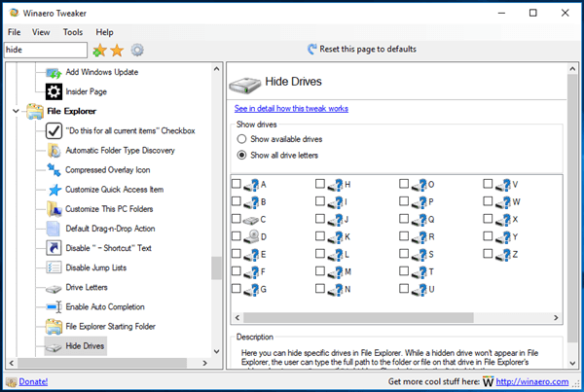Click the Winaero W logo in status bar
Image resolution: width=584 pixels, height=392 pixels.
(x=488, y=381)
